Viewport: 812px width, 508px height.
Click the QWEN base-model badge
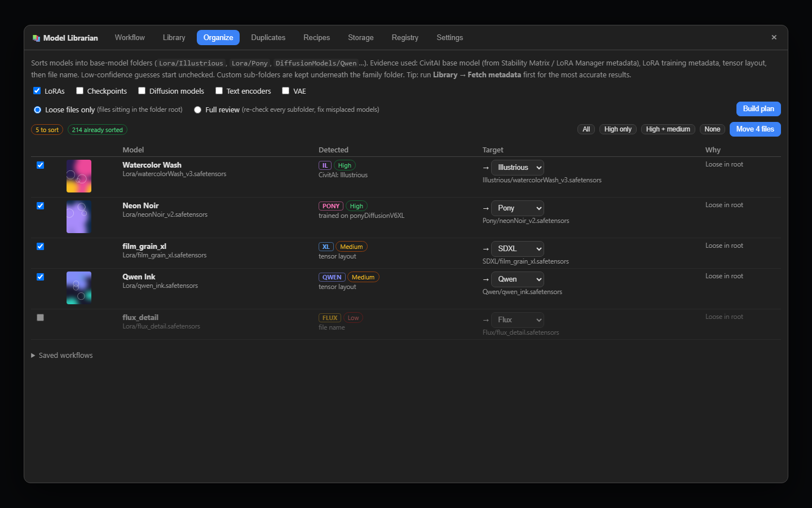click(332, 277)
